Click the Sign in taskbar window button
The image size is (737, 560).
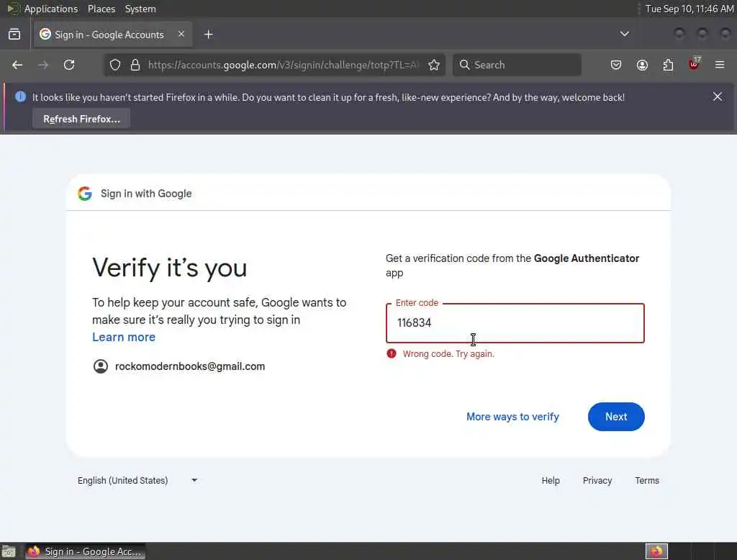(x=86, y=551)
